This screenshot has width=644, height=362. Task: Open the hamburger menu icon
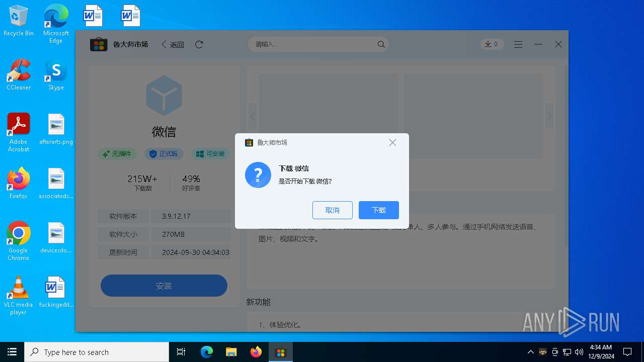[518, 45]
